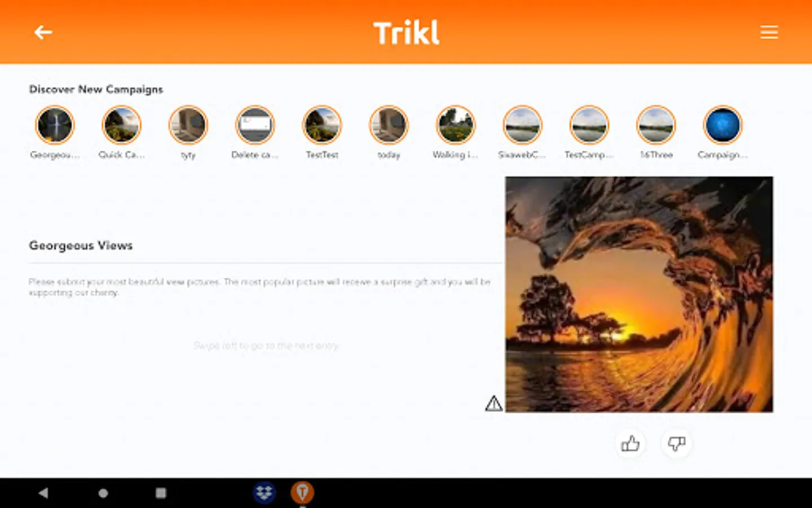The width and height of the screenshot is (812, 508).
Task: Click the Discover New Campaigns heading
Action: [96, 89]
